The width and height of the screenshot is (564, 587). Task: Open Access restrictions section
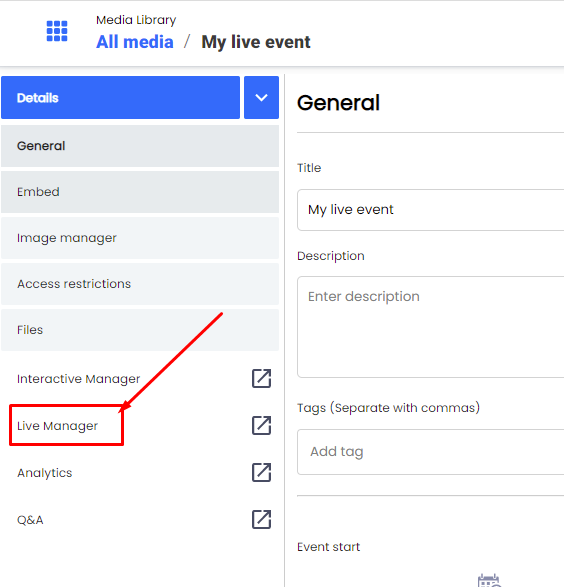140,284
